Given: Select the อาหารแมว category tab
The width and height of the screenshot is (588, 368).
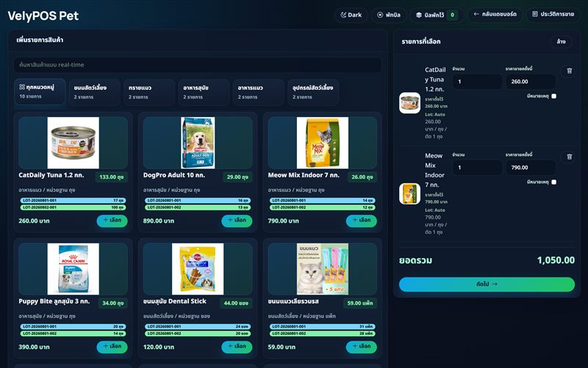Looking at the screenshot, I should point(259,92).
